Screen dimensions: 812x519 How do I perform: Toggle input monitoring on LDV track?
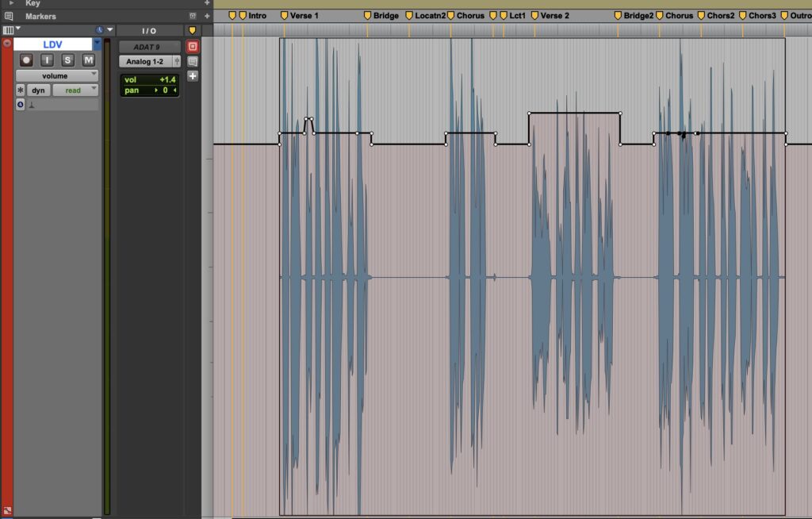(x=48, y=60)
